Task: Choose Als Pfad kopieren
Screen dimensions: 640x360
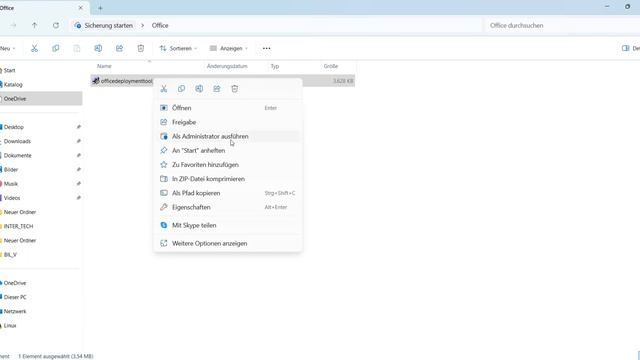Action: pos(228,193)
